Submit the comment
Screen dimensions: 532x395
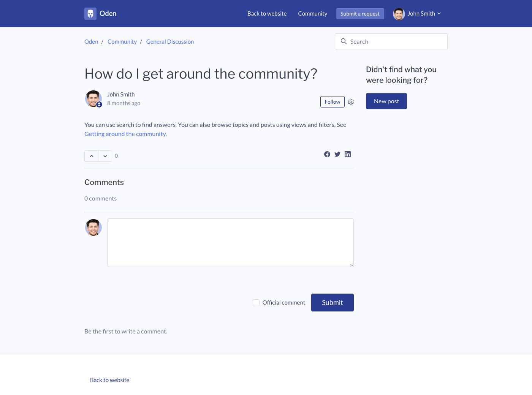coord(332,303)
